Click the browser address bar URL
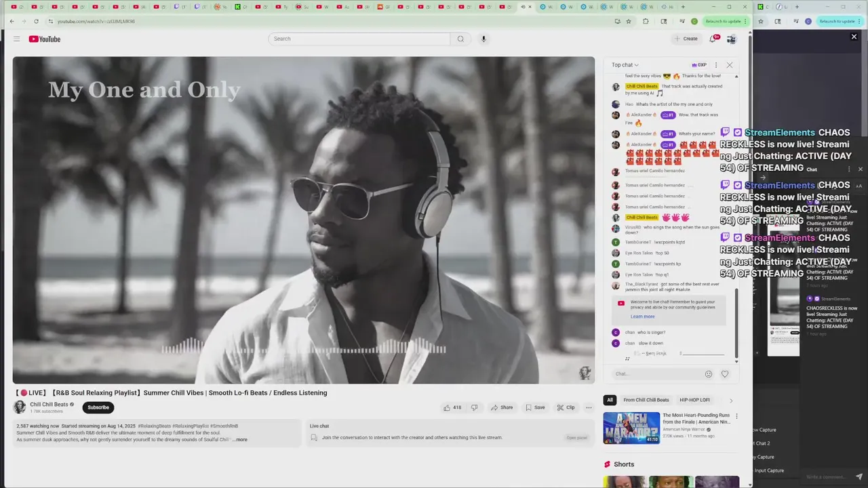 click(96, 21)
